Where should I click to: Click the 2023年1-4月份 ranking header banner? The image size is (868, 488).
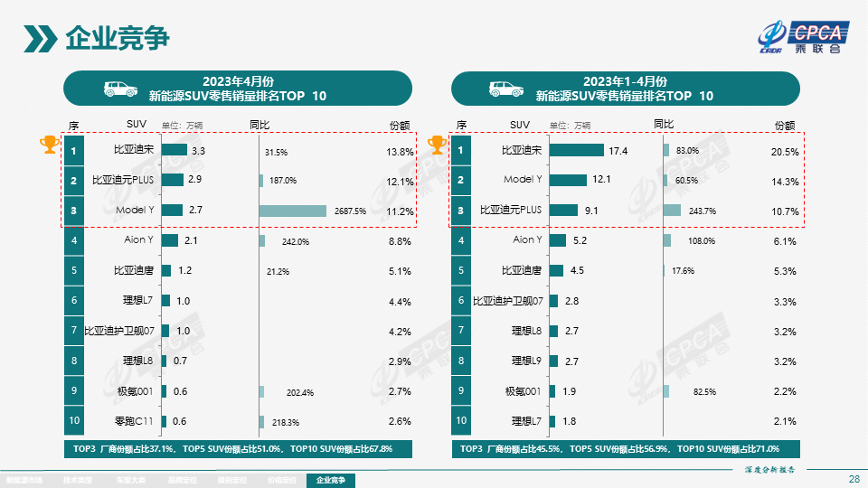click(625, 89)
